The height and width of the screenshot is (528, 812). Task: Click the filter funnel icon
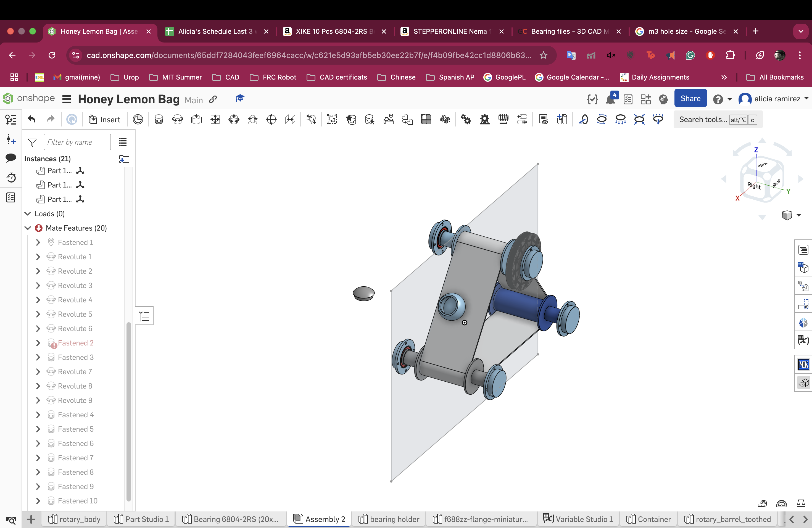click(32, 142)
